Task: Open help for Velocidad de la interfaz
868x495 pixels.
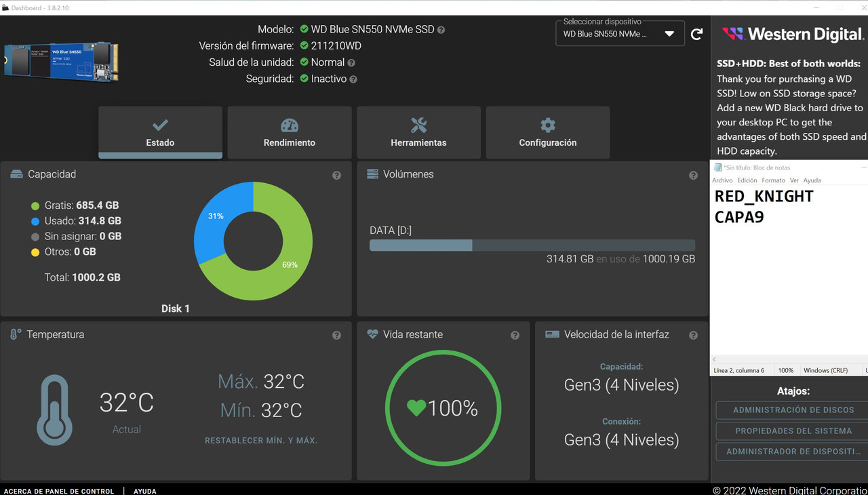Action: point(693,335)
